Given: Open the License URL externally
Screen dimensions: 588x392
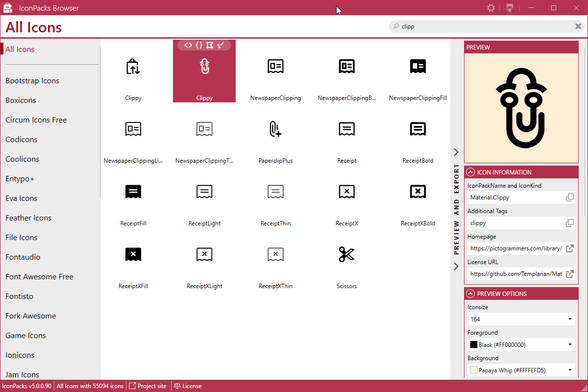Looking at the screenshot, I should point(569,274).
